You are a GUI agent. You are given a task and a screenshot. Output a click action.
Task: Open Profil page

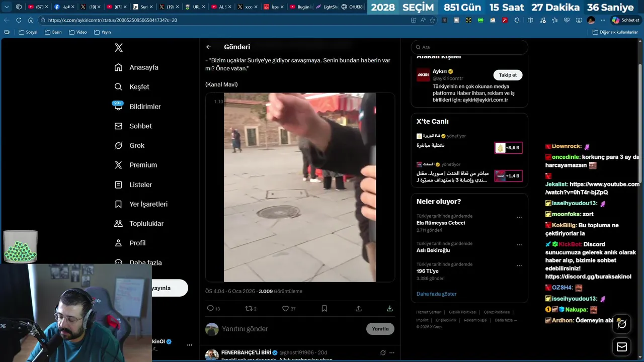click(x=130, y=243)
